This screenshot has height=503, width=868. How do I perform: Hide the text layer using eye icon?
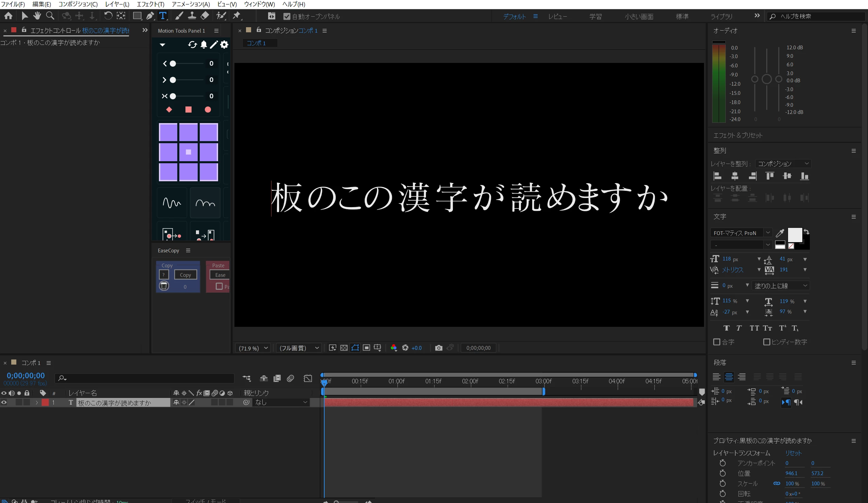coord(4,402)
